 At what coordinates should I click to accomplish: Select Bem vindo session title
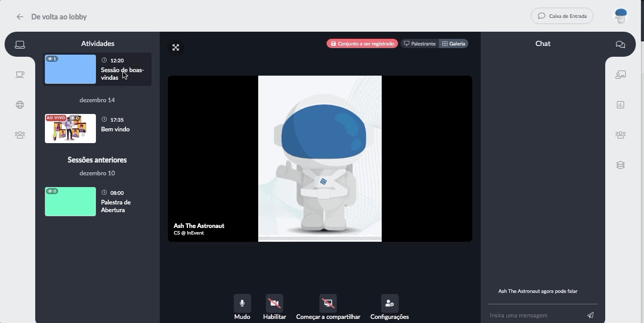click(115, 129)
